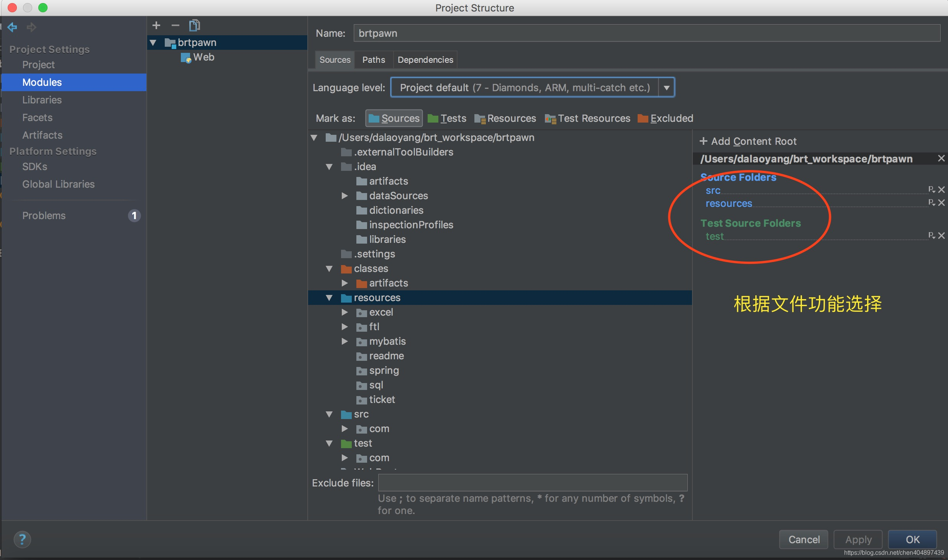The height and width of the screenshot is (560, 948).
Task: Collapse the resources folder in tree
Action: [329, 298]
